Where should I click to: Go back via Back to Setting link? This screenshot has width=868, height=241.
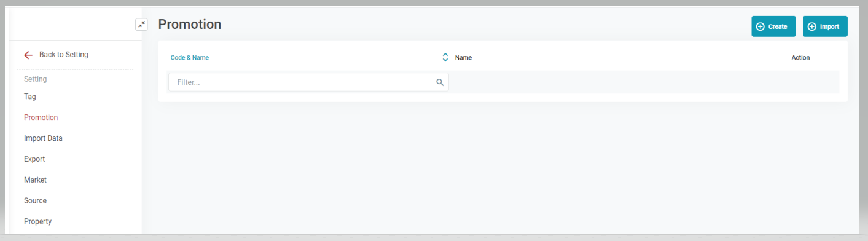[x=64, y=55]
